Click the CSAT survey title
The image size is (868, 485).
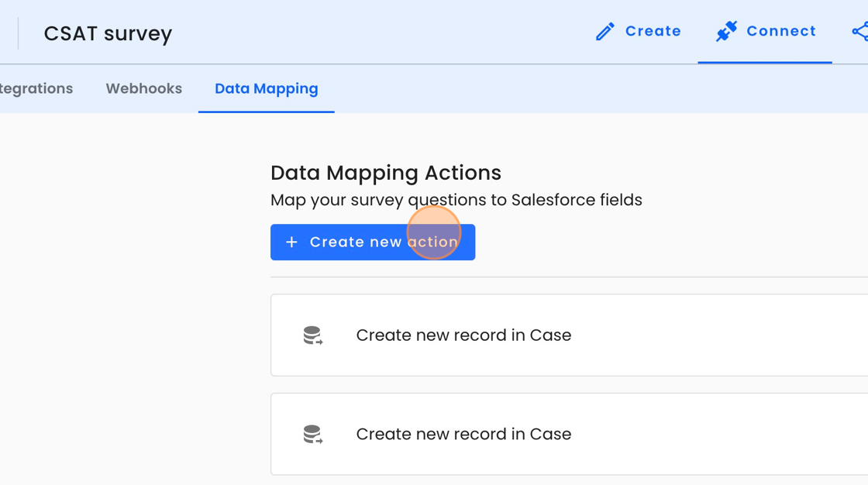pyautogui.click(x=108, y=34)
